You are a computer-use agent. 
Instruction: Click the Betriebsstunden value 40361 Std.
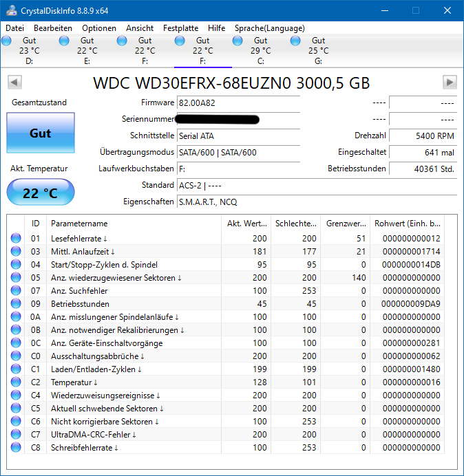pos(423,169)
